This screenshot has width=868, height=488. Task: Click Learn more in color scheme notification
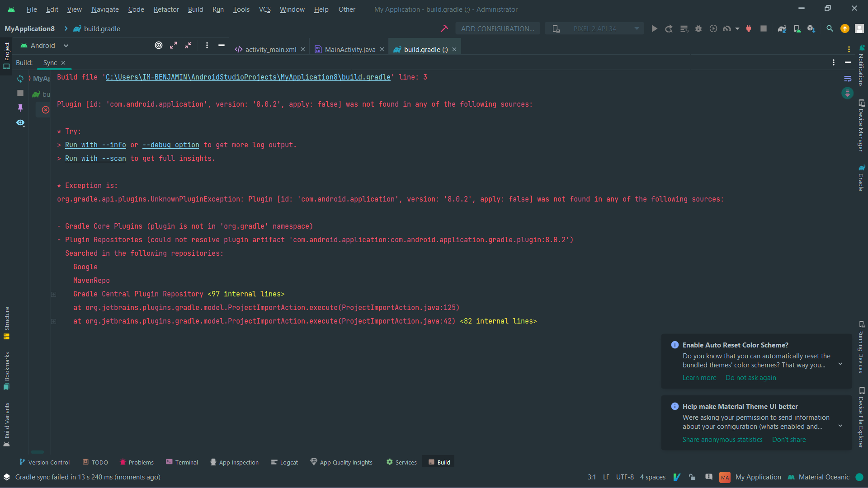tap(699, 378)
